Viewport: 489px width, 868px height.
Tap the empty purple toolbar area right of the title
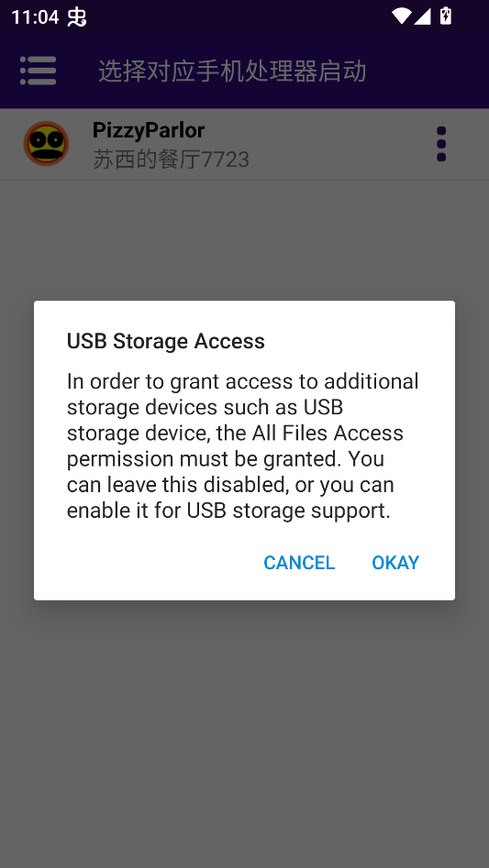427,71
